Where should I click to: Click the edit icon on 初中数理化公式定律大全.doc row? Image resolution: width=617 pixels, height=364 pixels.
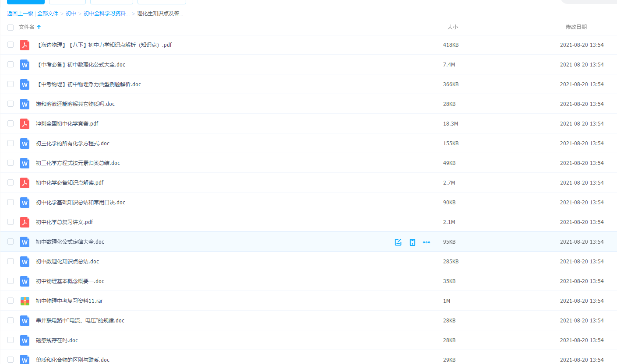pos(398,242)
